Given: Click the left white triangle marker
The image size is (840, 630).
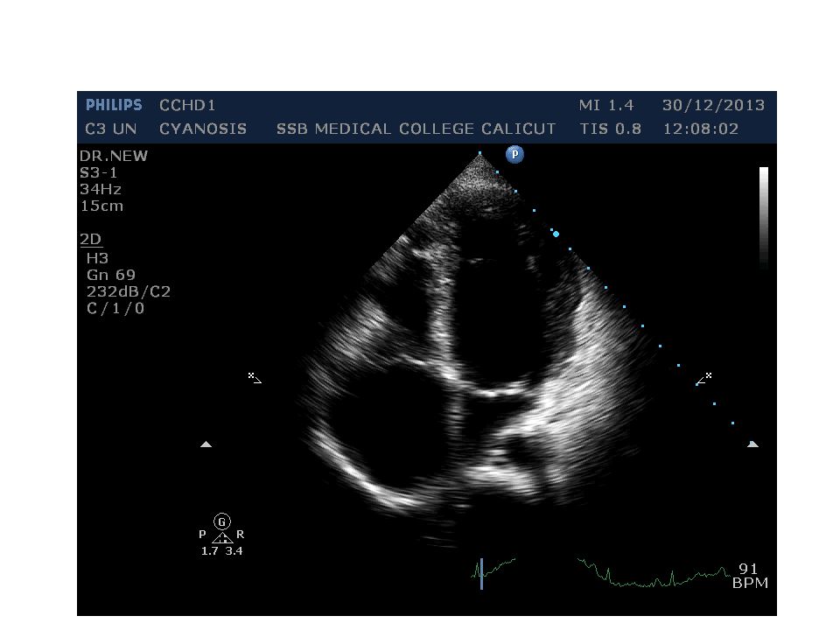Looking at the screenshot, I should click(x=206, y=444).
